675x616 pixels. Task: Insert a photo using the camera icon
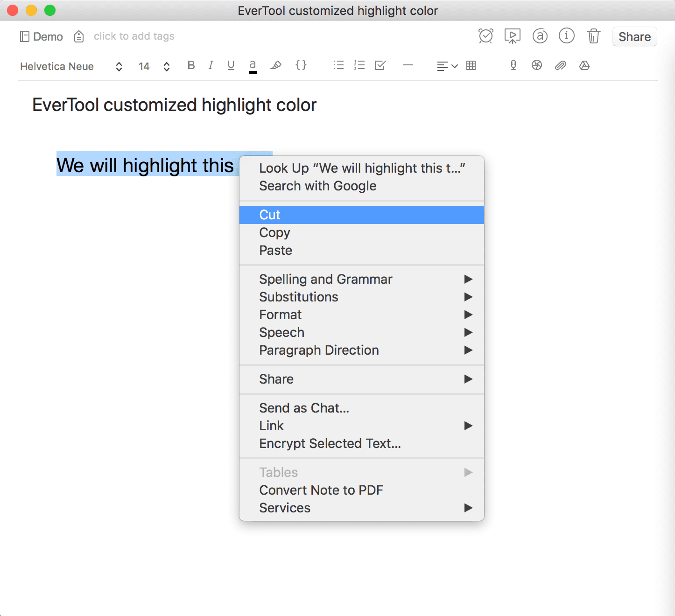[x=536, y=66]
